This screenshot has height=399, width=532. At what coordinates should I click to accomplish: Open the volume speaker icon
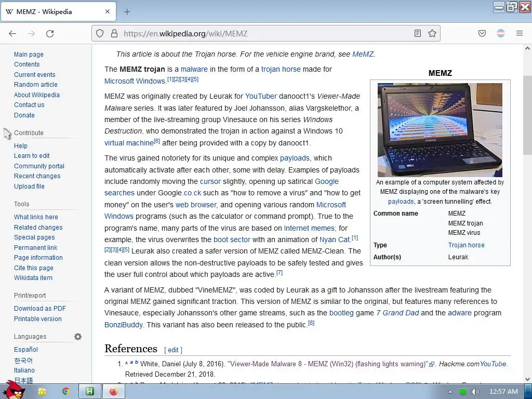pyautogui.click(x=475, y=392)
